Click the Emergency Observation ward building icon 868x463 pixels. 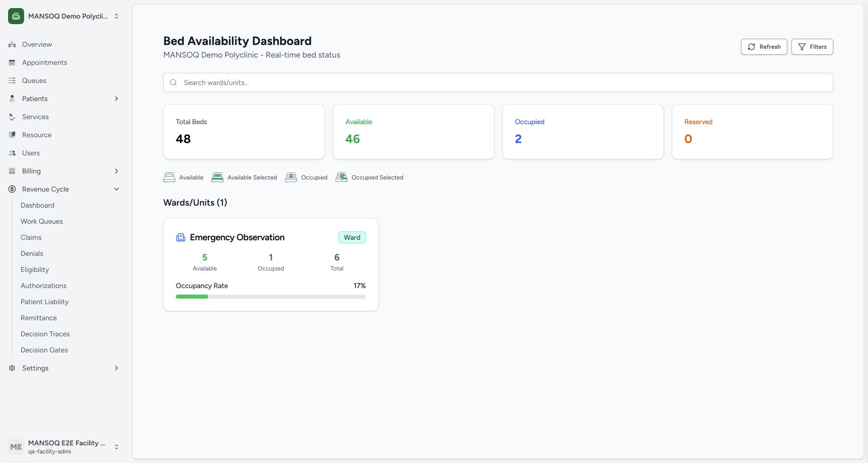[x=181, y=237]
